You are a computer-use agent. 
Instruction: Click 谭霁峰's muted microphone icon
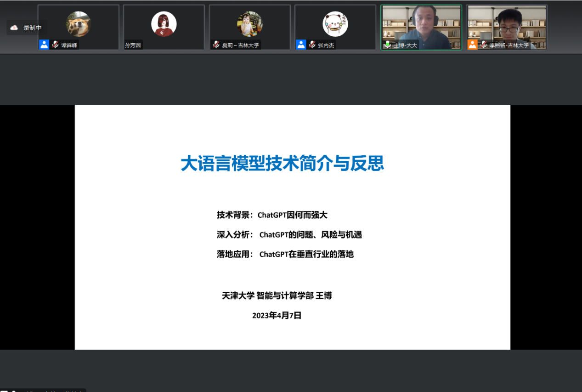(55, 45)
